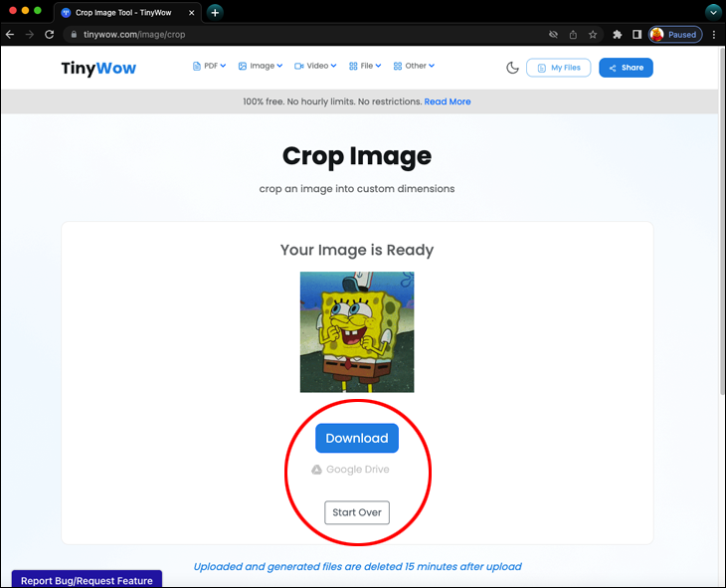Download the cropped image
Screen dimensions: 726x588
coord(357,438)
